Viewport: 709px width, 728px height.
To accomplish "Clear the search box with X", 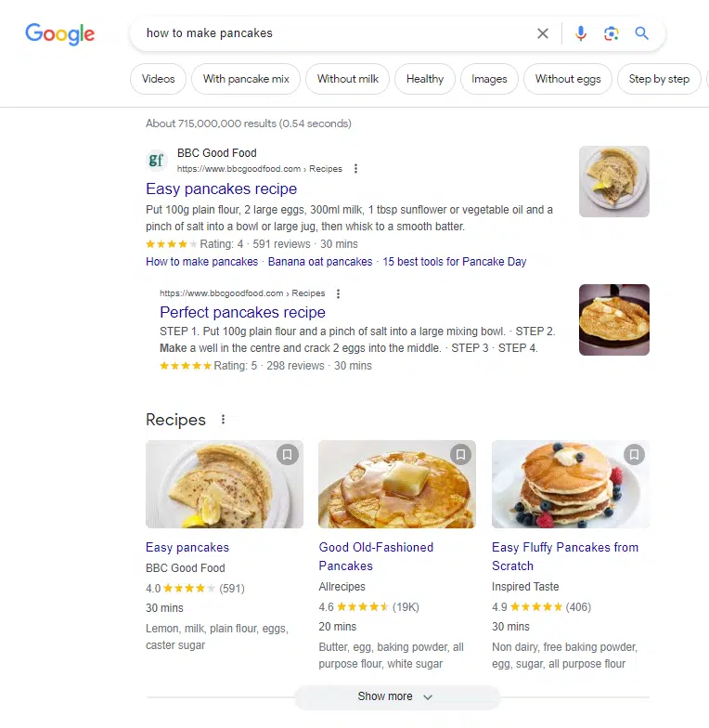I will click(x=543, y=33).
